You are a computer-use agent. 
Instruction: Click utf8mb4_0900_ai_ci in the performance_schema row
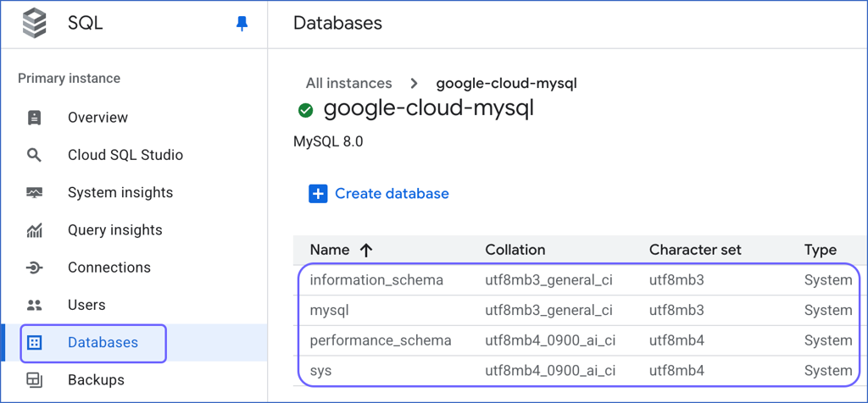pyautogui.click(x=549, y=340)
